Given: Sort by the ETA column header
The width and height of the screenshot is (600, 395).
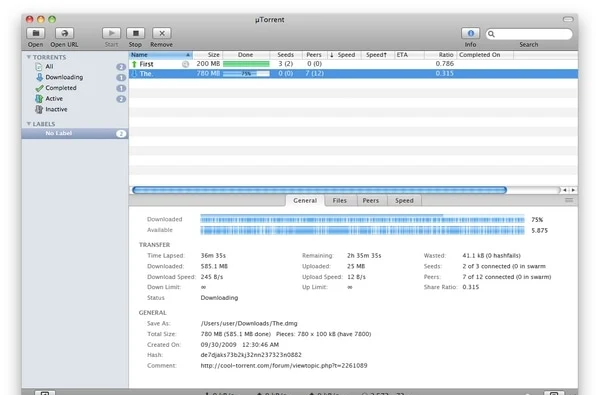Looking at the screenshot, I should pos(409,55).
